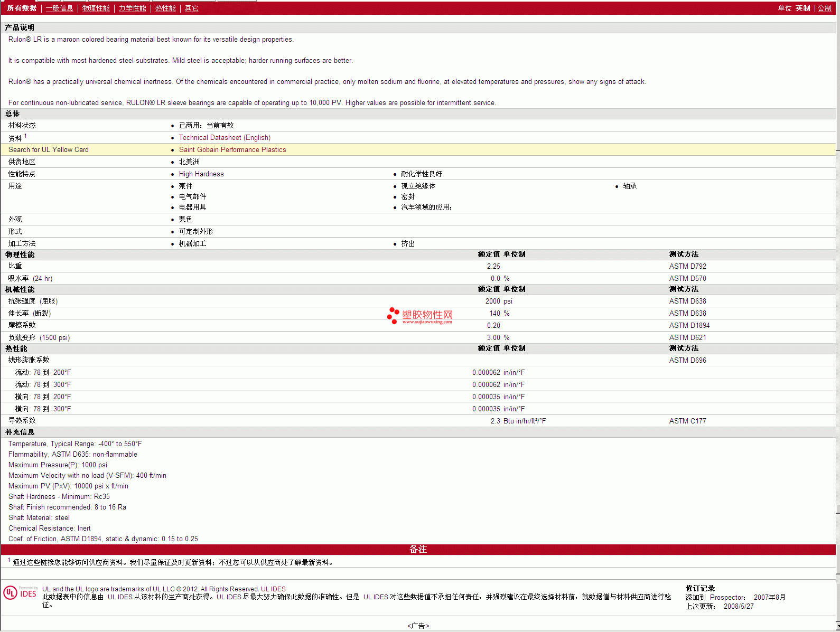
Task: Click the 负载变形 (1500 psi) row label
Action: [39, 337]
